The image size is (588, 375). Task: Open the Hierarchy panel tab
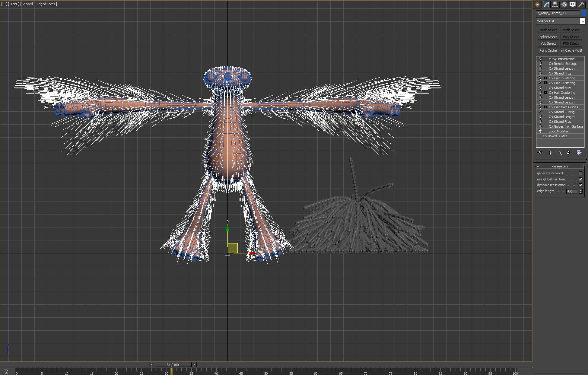coord(555,4)
